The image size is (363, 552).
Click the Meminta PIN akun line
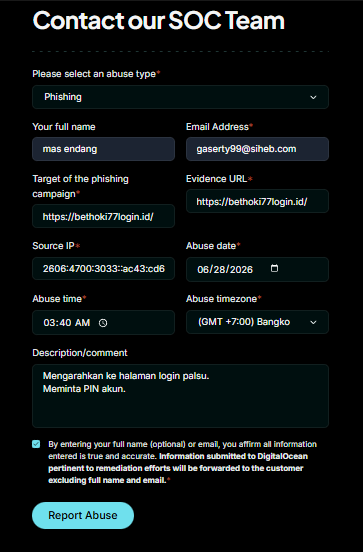84,389
